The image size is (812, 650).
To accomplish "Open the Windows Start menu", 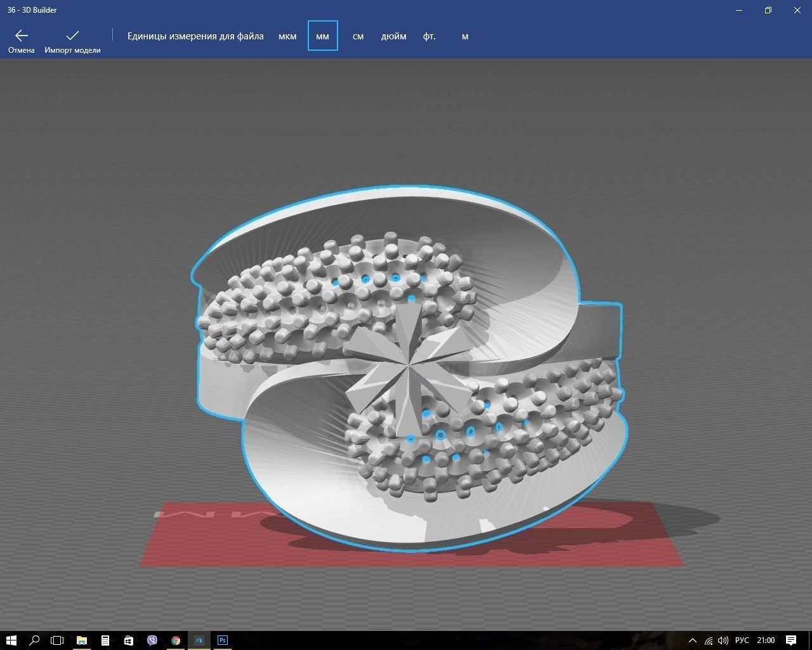I will point(11,640).
